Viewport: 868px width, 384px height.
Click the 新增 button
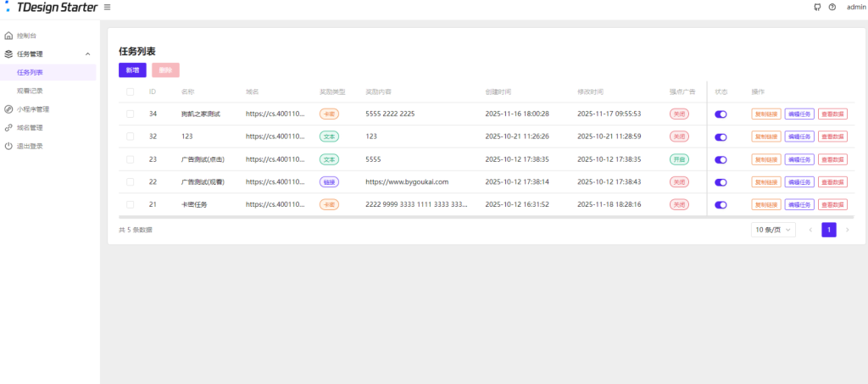(132, 70)
